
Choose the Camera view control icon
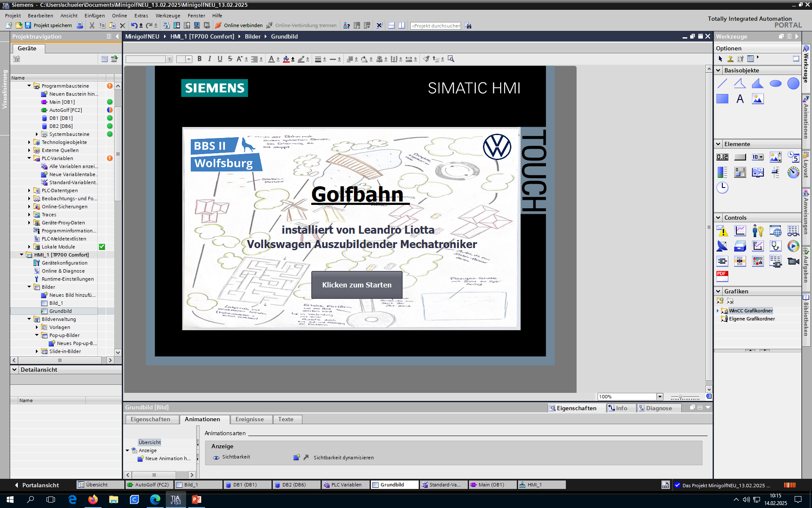(793, 261)
